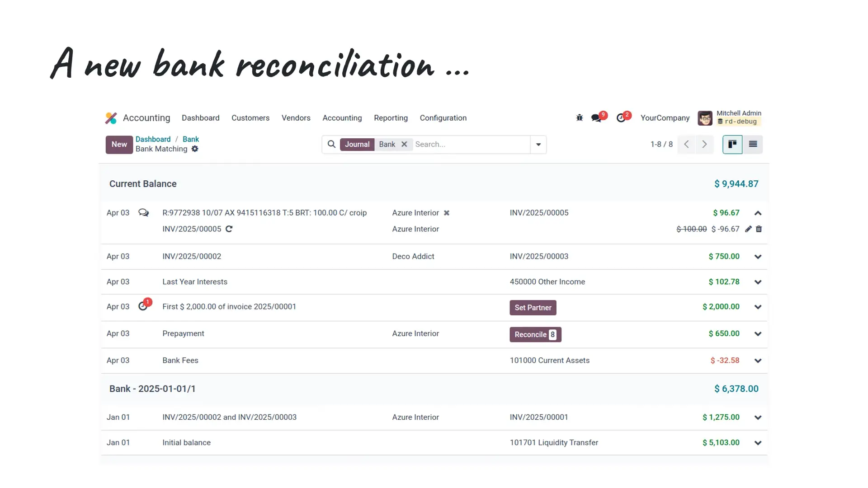Click the New button to create a record
Screen dimensions: 868x488
[119, 145]
